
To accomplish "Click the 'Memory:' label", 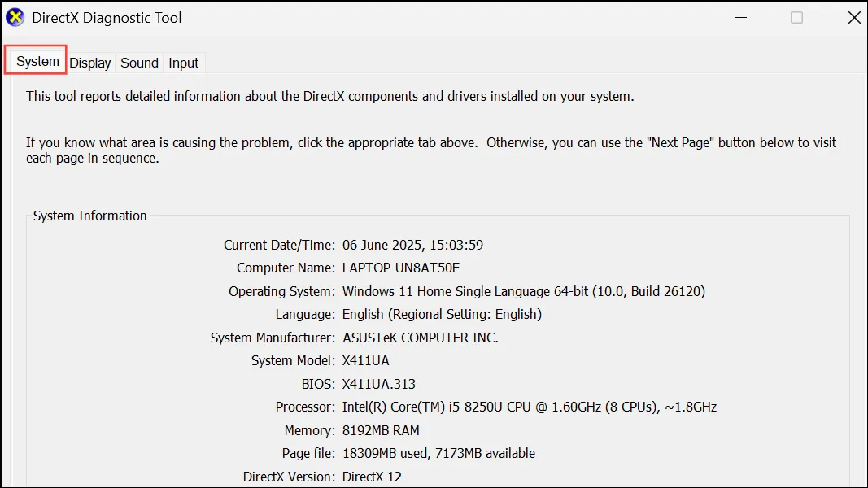I will 309,430.
